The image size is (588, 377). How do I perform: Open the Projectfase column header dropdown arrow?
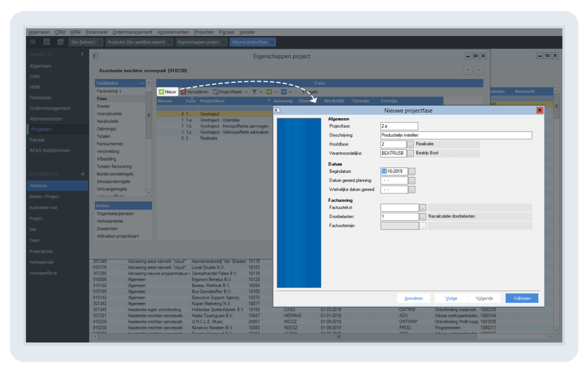tap(269, 101)
